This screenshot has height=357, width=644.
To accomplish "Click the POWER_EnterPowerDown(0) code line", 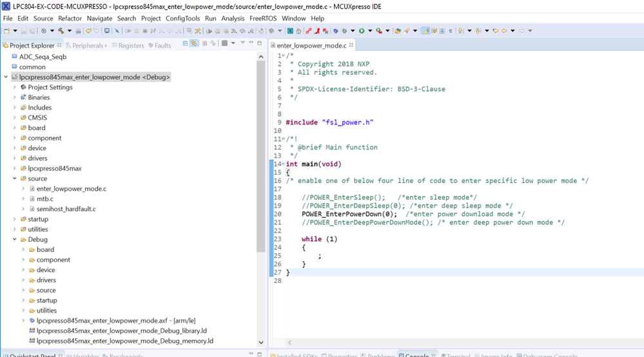I will (x=349, y=214).
